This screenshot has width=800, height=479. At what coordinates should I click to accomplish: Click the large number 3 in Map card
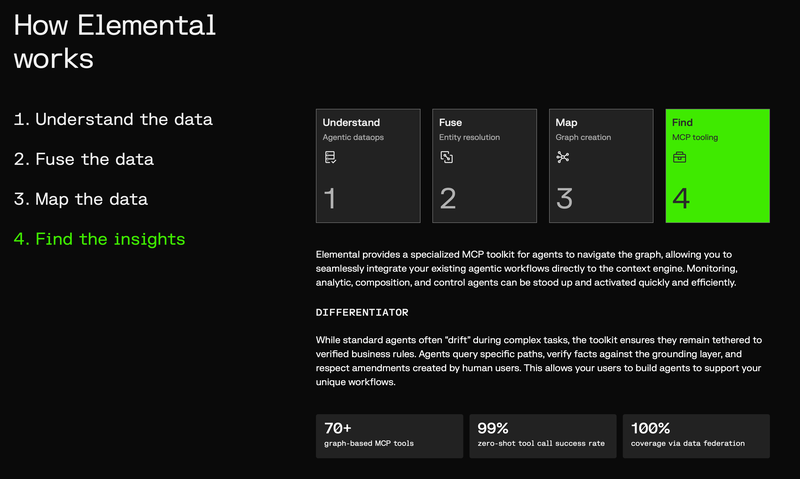[x=564, y=198]
